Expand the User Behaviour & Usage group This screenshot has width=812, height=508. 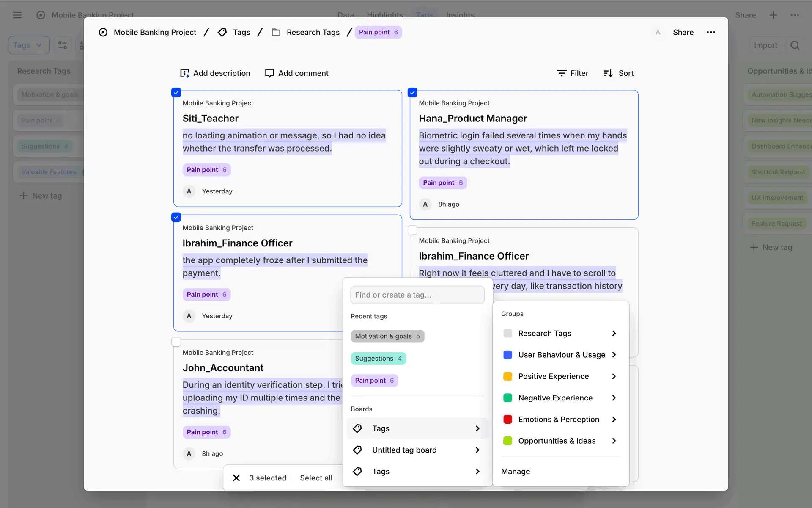(614, 355)
